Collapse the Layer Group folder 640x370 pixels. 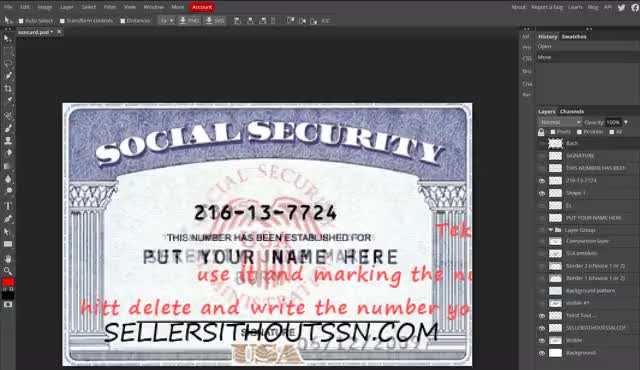(x=551, y=230)
